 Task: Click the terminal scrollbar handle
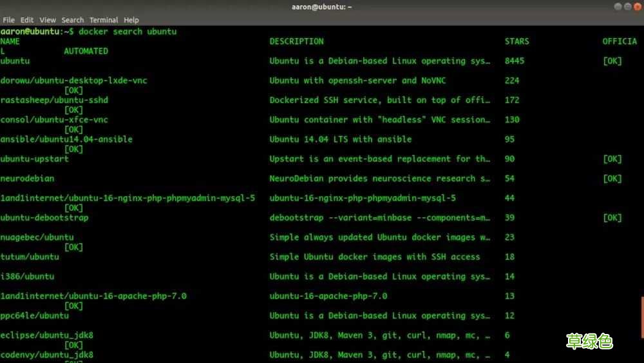pos(642,317)
